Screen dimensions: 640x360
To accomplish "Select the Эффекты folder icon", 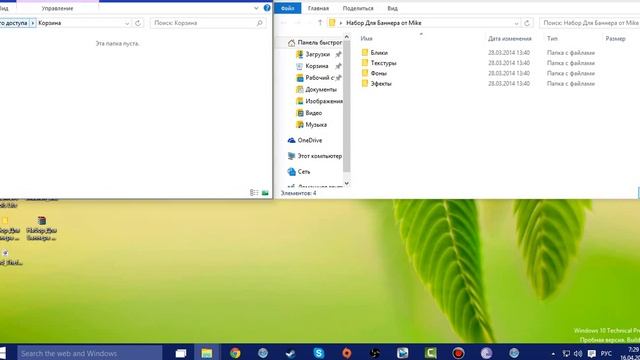I will pyautogui.click(x=365, y=83).
